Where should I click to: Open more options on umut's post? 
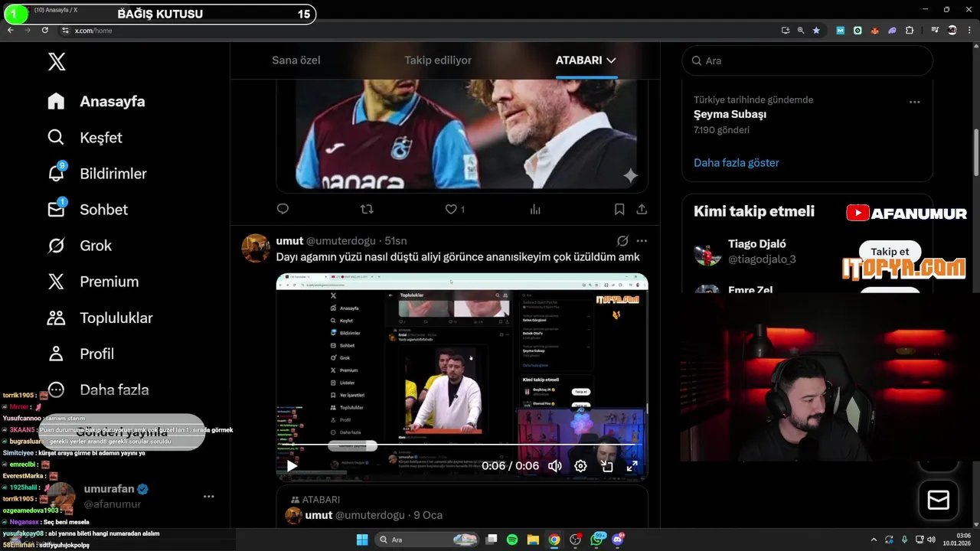(x=642, y=240)
